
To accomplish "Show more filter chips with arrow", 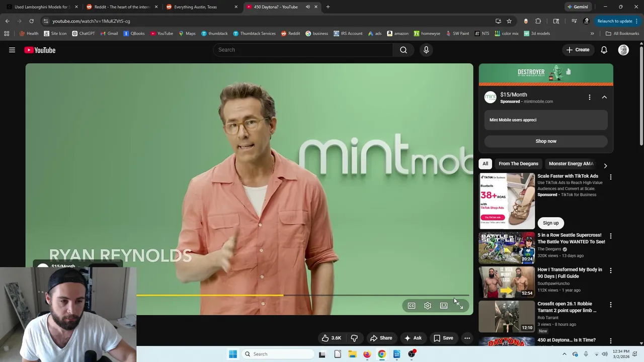I will [x=605, y=165].
